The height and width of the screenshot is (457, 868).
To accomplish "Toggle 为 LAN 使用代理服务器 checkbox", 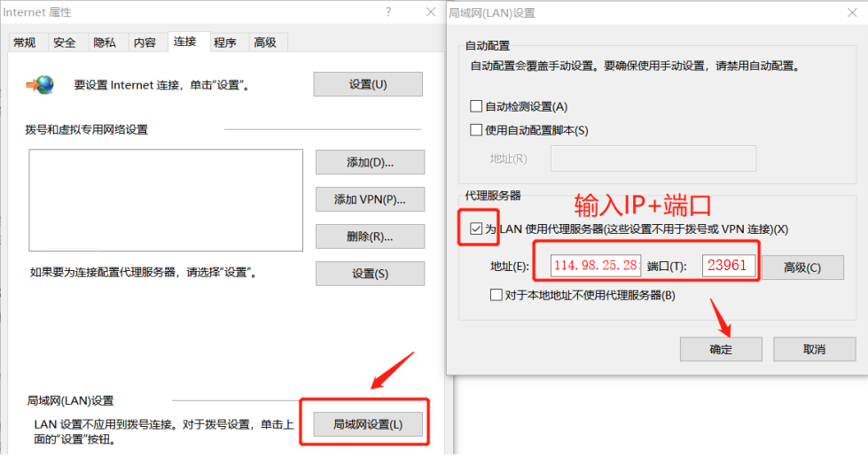I will [476, 228].
